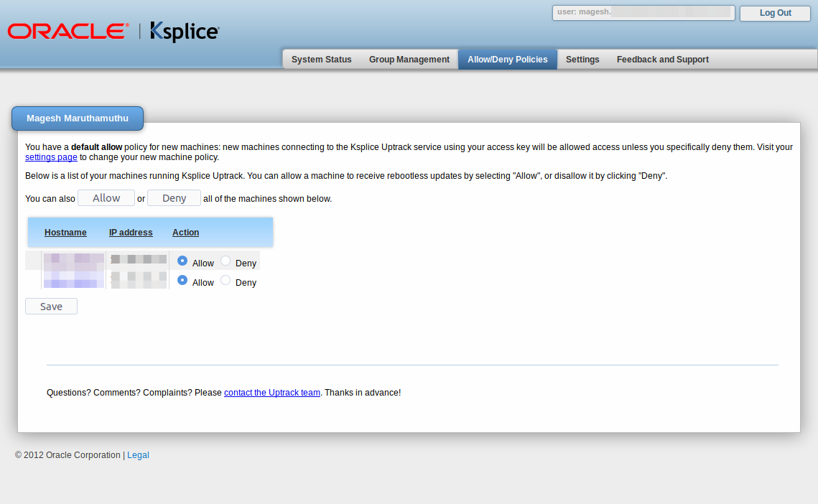Viewport: 818px width, 504px height.
Task: Open the System Status tab
Action: click(321, 60)
